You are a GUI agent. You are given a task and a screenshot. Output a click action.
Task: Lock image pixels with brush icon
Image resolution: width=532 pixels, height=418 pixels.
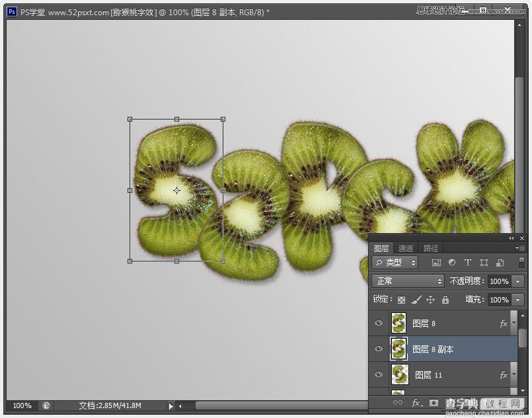pyautogui.click(x=416, y=299)
